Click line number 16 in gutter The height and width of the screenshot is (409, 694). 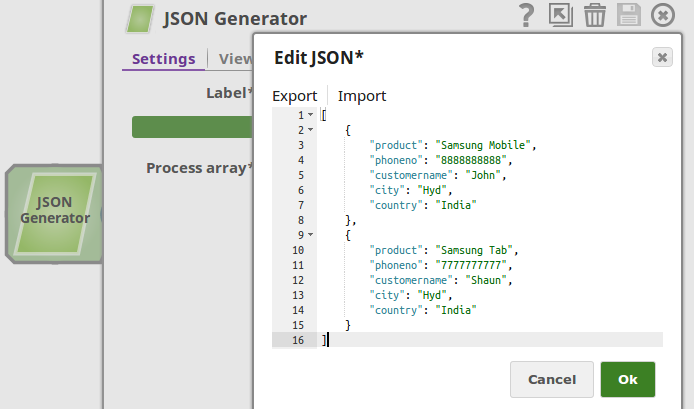(298, 340)
